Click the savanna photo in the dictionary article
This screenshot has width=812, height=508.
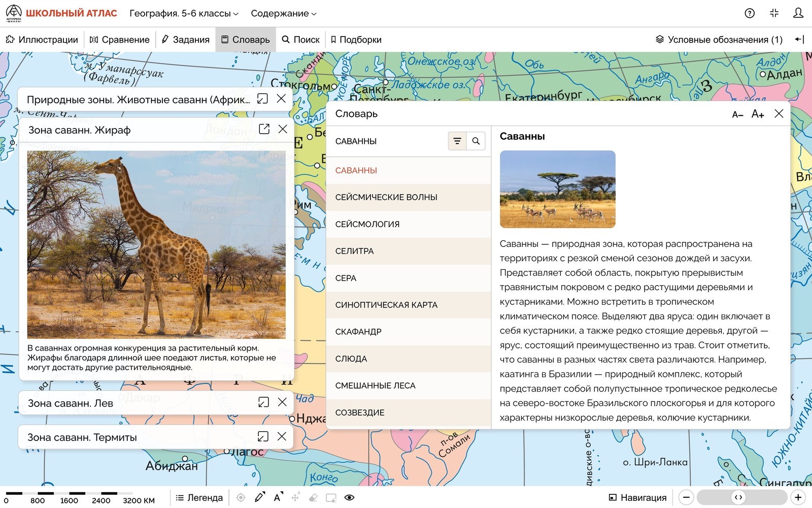pyautogui.click(x=557, y=189)
